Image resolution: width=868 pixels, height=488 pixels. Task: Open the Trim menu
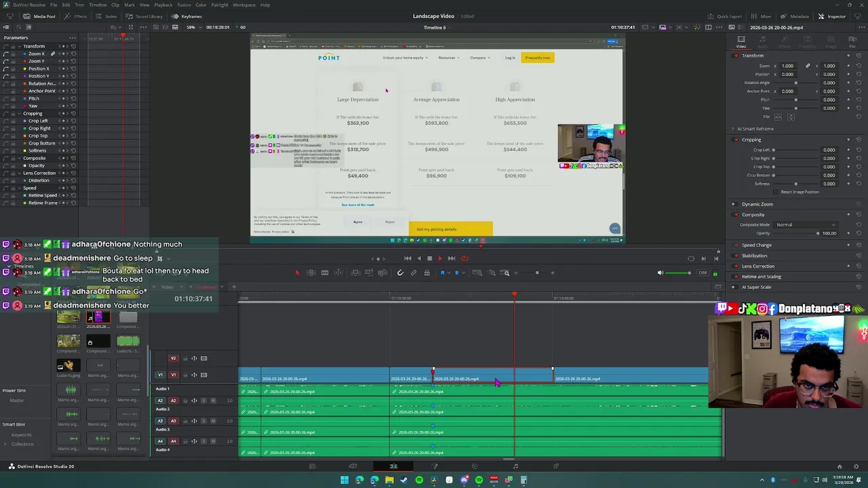(79, 5)
